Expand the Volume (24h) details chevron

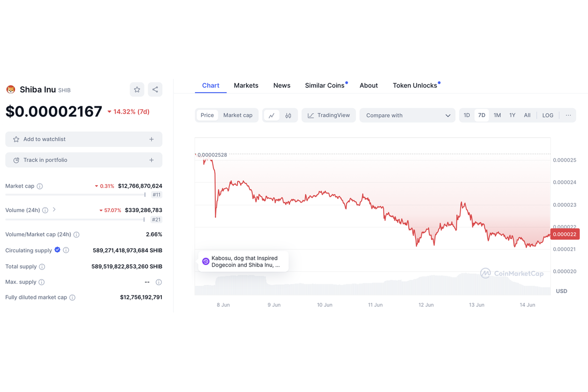tap(54, 210)
